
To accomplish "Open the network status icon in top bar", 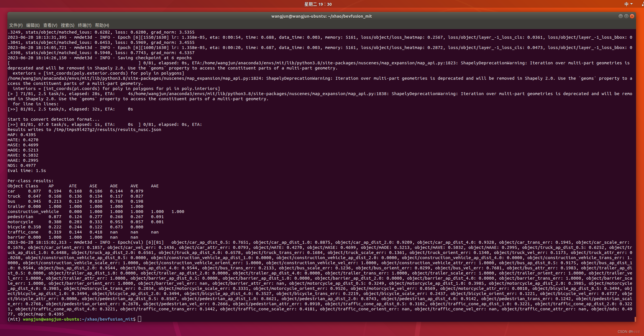I will pos(643,4).
